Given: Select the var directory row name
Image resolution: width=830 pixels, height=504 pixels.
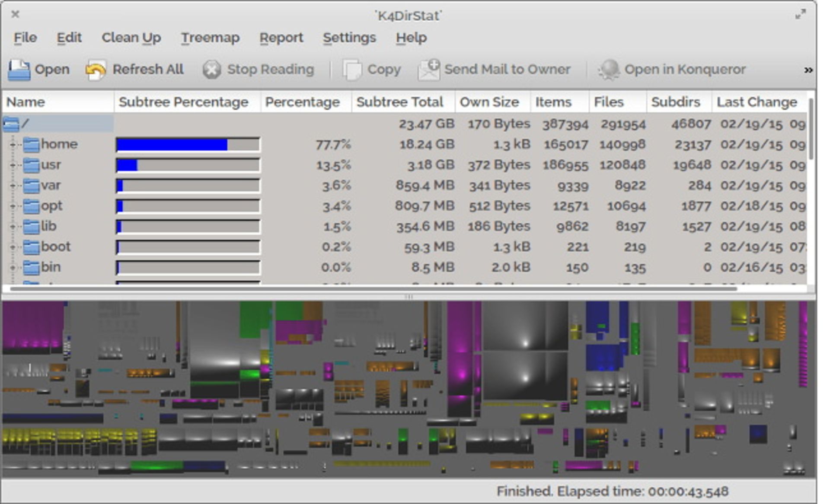Looking at the screenshot, I should point(51,186).
